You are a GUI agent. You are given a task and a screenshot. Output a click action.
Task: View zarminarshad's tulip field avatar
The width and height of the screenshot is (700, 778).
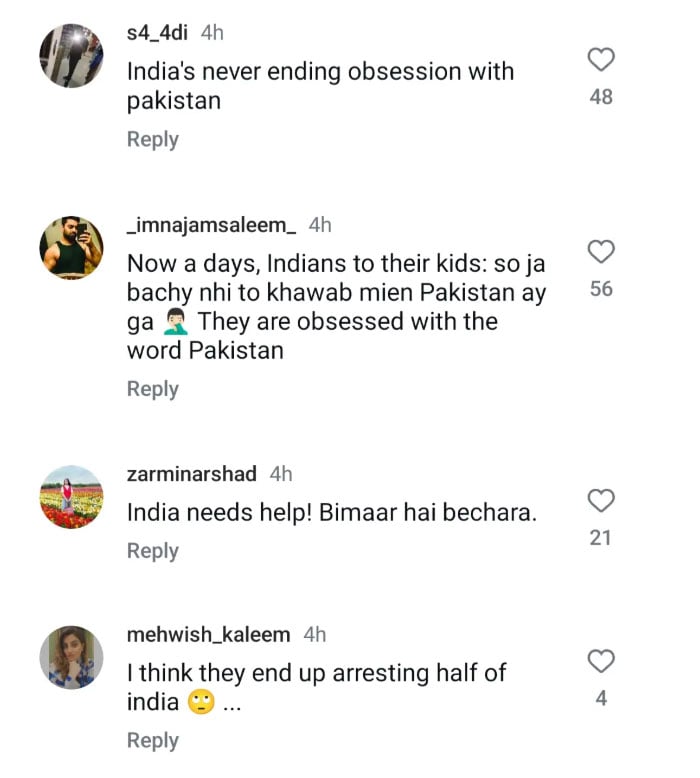[71, 496]
